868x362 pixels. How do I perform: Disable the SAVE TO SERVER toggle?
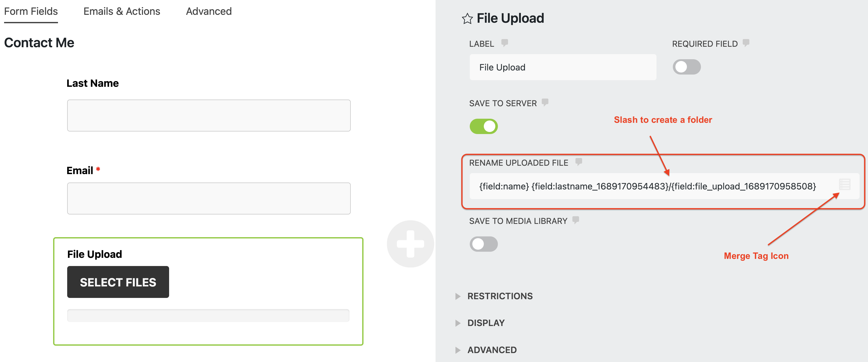click(x=484, y=126)
